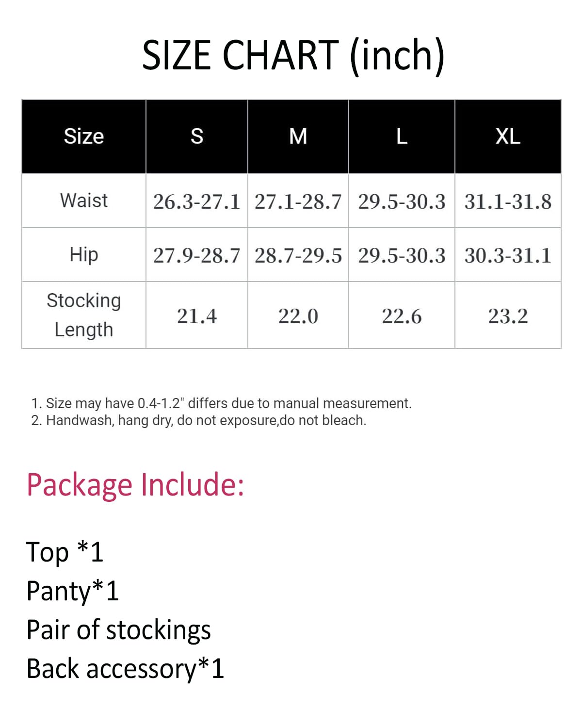Screen dimensions: 582x728
Task: Click hip value 30.3-31.1 for size XL
Action: coord(508,255)
